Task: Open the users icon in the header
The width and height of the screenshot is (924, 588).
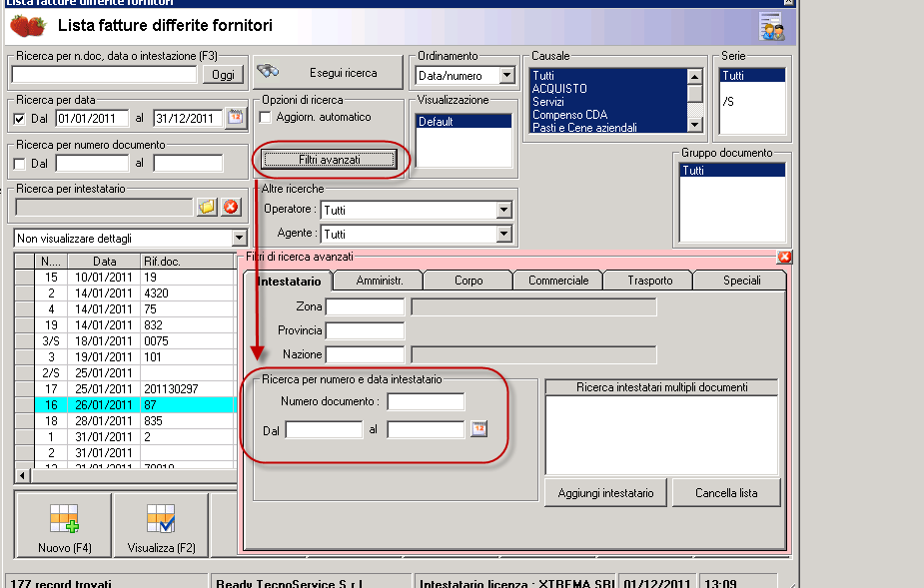Action: tap(772, 27)
